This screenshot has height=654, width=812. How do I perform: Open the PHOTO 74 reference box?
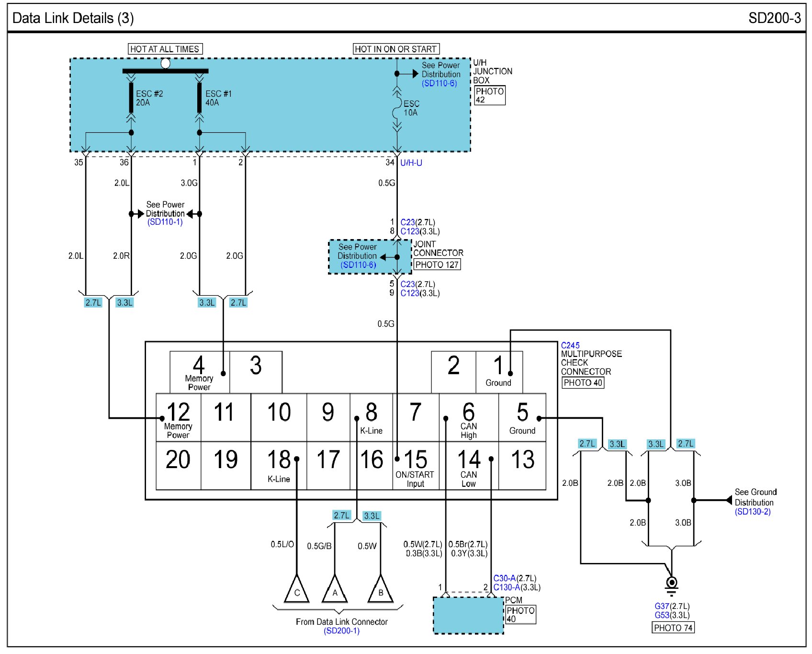pyautogui.click(x=673, y=628)
